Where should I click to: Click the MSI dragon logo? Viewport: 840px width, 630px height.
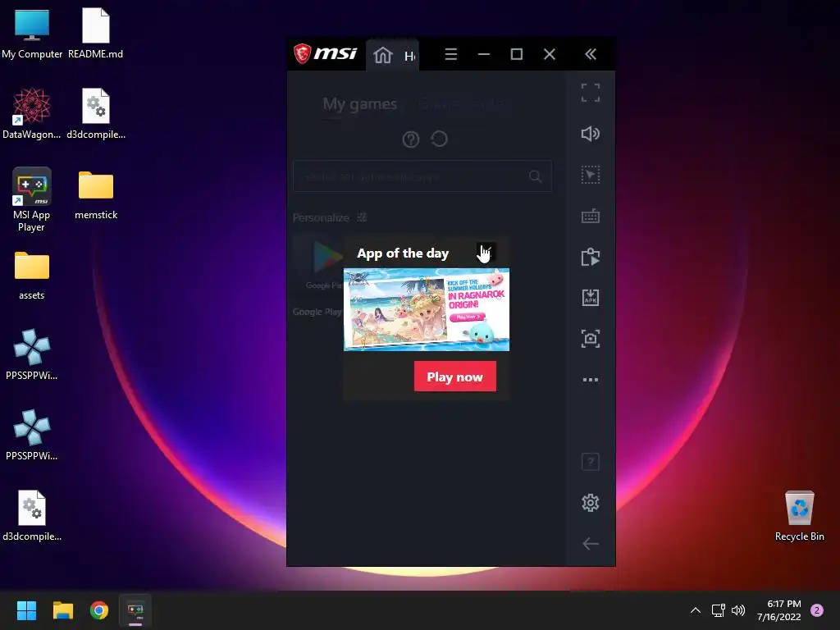(x=302, y=53)
